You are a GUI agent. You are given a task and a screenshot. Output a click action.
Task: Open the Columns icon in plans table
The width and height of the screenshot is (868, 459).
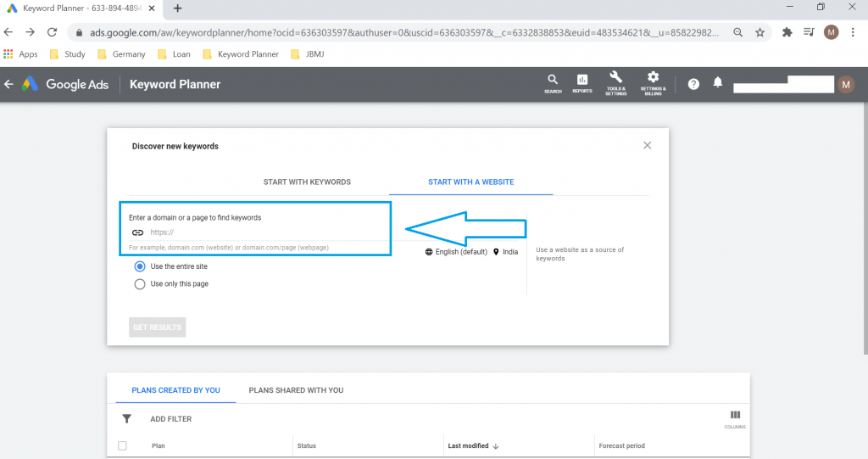pyautogui.click(x=735, y=420)
